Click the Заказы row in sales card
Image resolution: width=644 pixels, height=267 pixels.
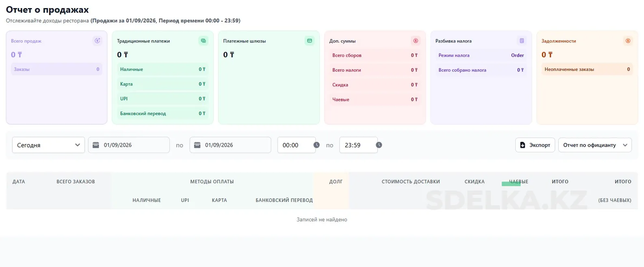pyautogui.click(x=56, y=69)
